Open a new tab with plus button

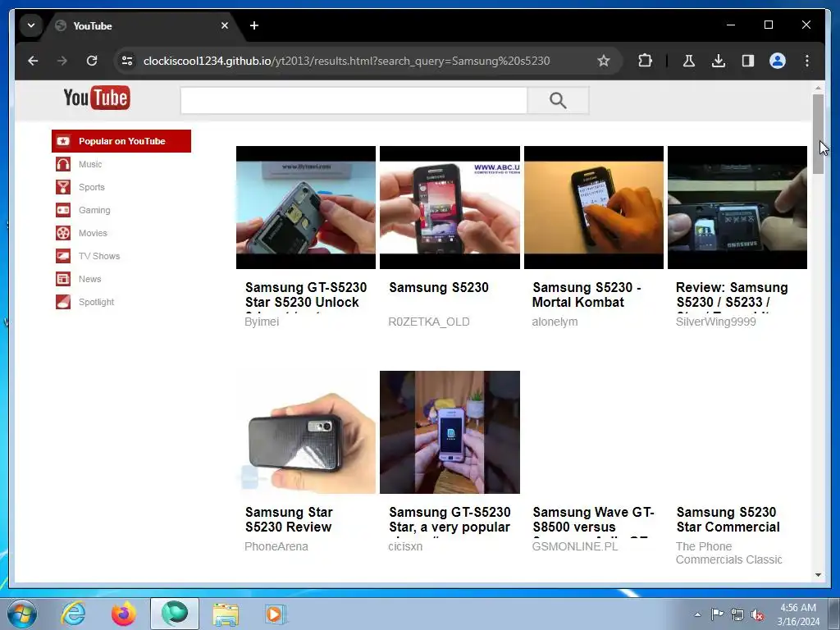pos(254,25)
